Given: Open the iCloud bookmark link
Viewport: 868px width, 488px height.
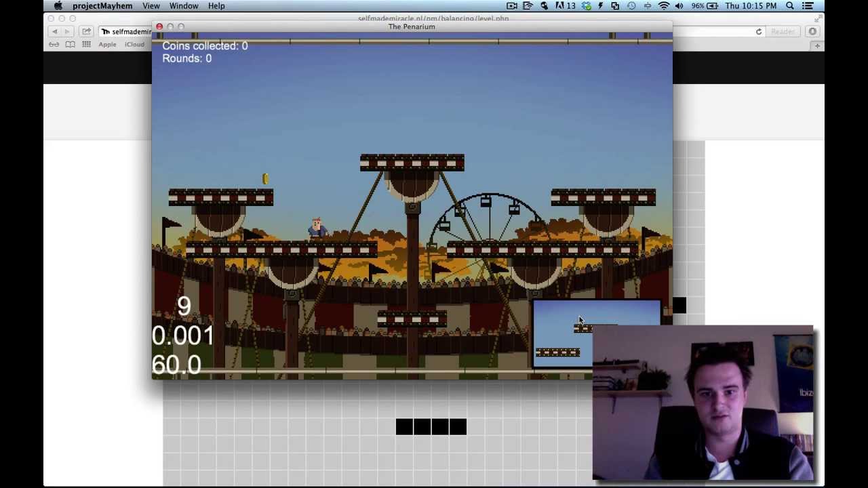Looking at the screenshot, I should tap(134, 45).
